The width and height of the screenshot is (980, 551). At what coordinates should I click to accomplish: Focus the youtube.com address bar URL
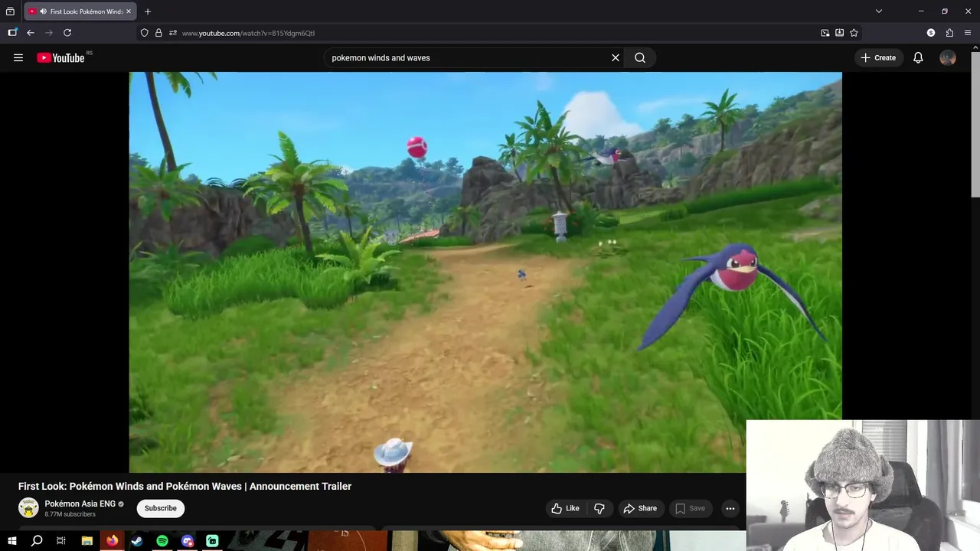coord(248,33)
